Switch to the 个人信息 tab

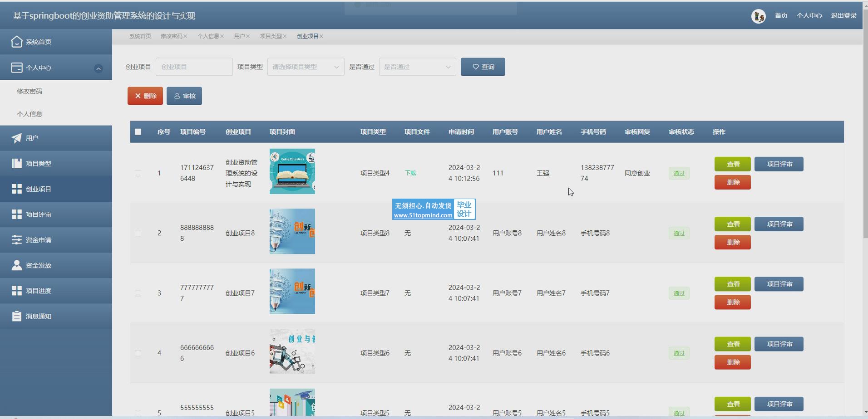coord(208,36)
